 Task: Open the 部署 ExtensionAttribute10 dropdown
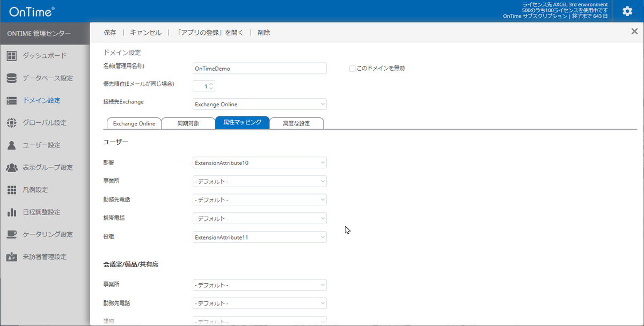pos(260,162)
